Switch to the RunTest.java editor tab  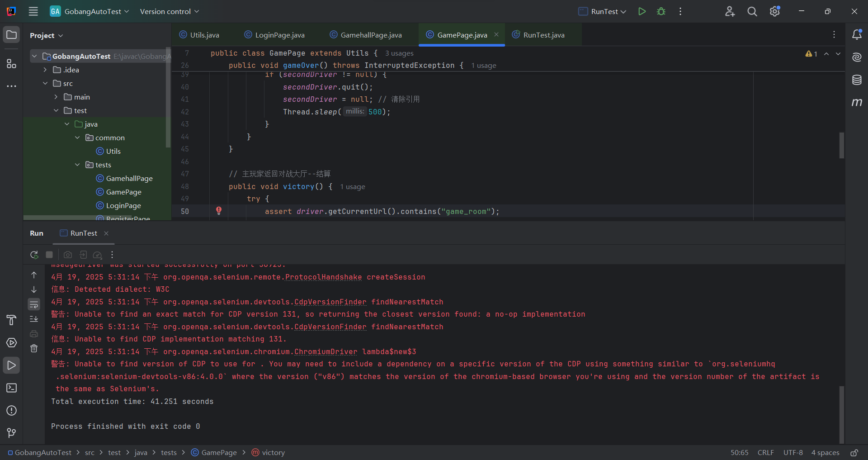point(538,35)
